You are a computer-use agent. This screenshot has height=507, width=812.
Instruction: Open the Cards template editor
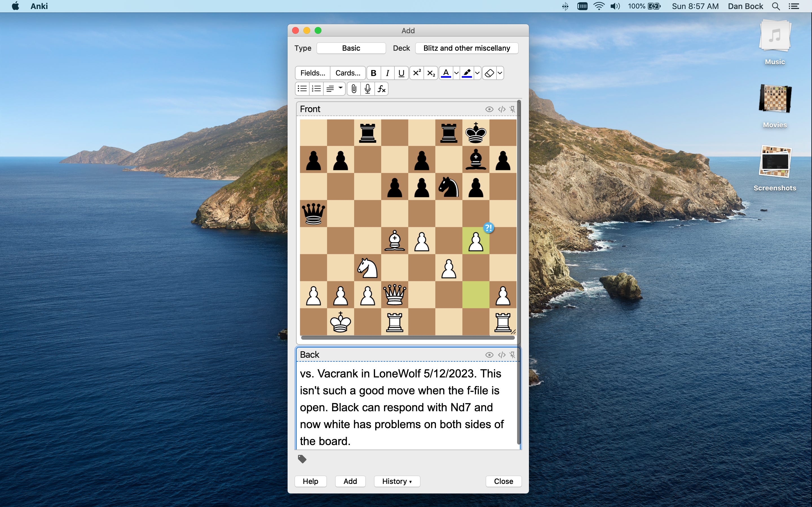(x=348, y=72)
